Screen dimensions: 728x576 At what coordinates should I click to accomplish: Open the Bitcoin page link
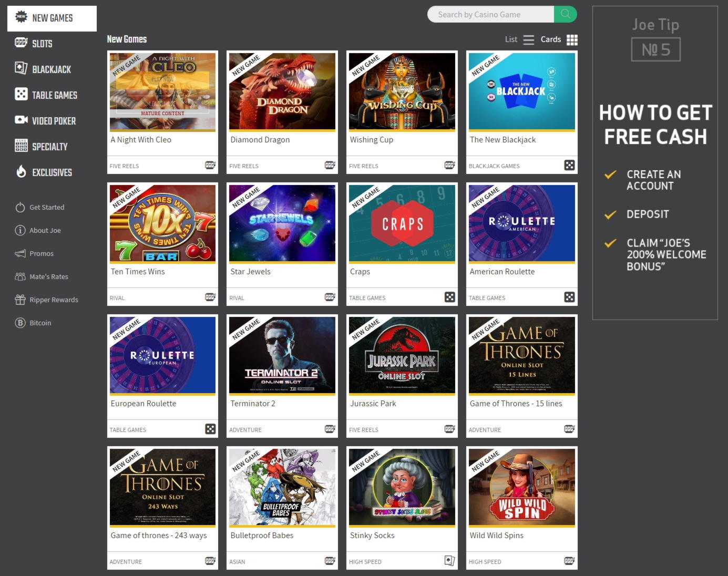[40, 323]
